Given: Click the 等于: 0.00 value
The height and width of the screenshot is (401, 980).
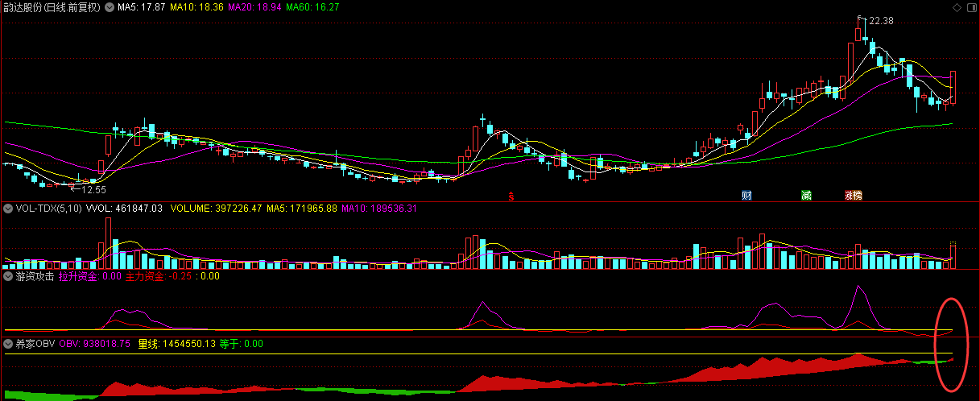Looking at the screenshot, I should click(x=242, y=344).
